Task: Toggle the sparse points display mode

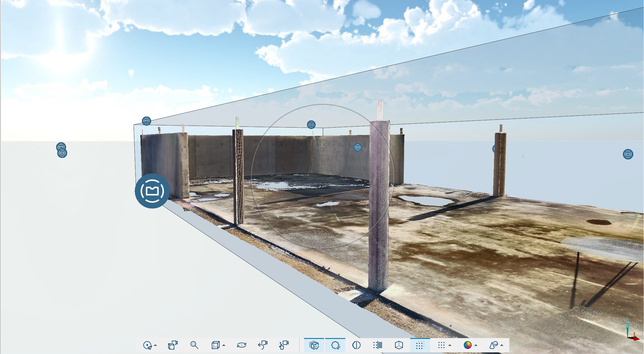Action: 420,345
